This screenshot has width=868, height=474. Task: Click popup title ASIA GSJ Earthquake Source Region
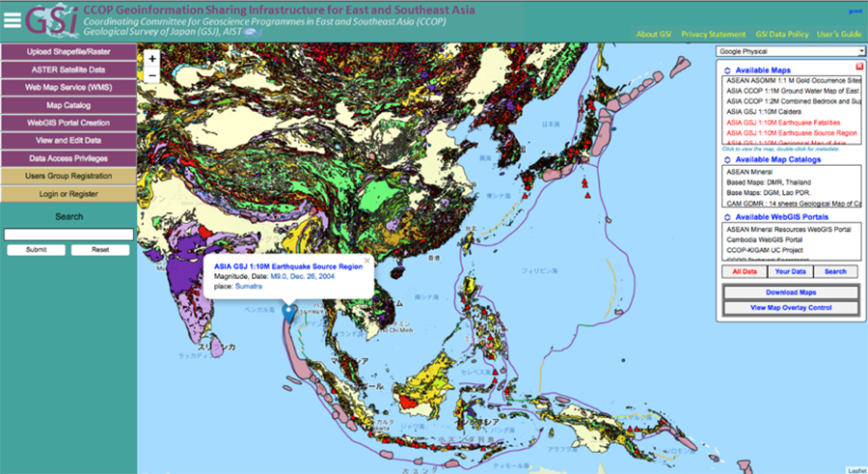pyautogui.click(x=288, y=266)
